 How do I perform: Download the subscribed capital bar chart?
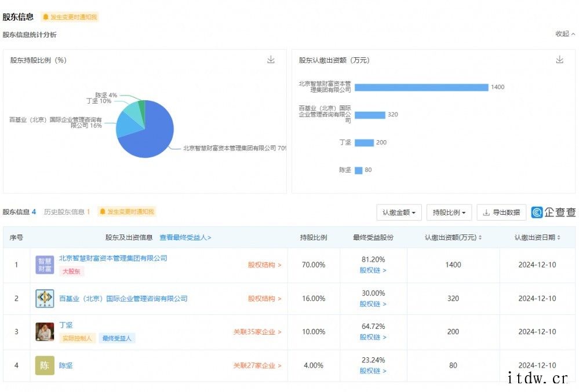(x=559, y=60)
